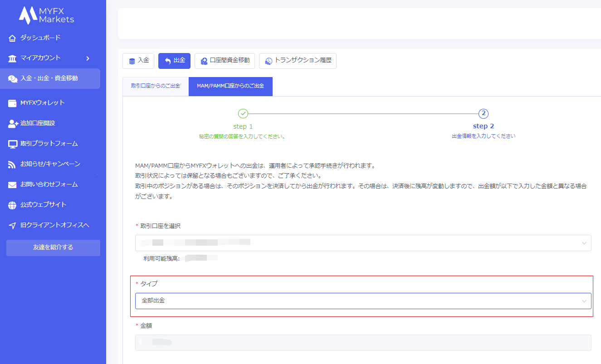The height and width of the screenshot is (364, 601).
Task: Expand the マイアカウント submenu chevron
Action: (88, 58)
